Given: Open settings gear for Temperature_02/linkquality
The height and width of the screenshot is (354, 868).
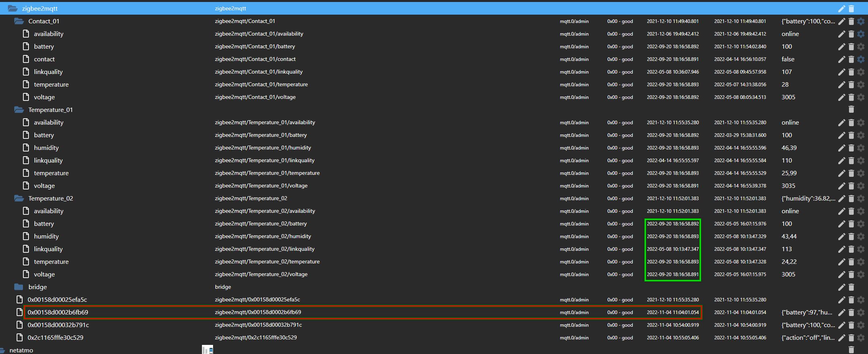Looking at the screenshot, I should coord(861,249).
